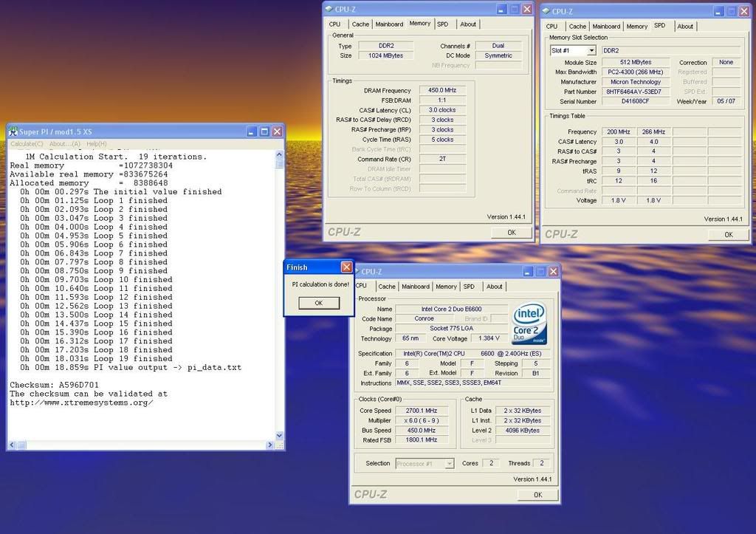
Task: Open the Calculate(C) menu in Super PI
Action: 27,144
